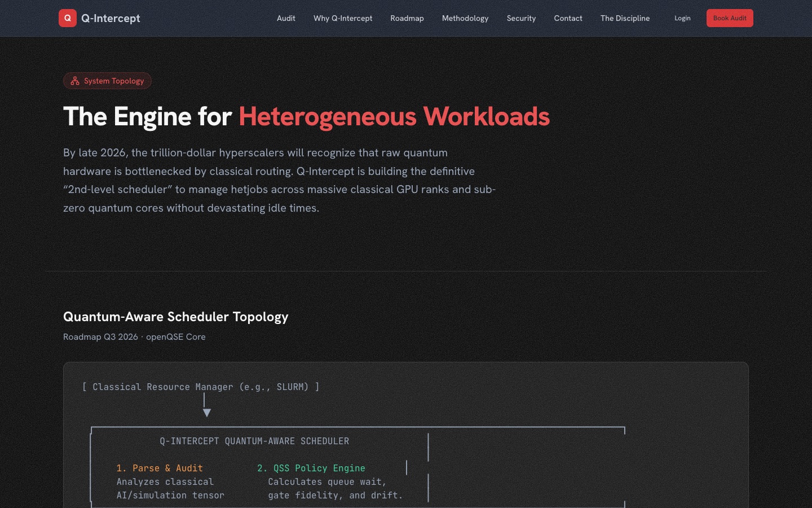Go to Why Q-Intercept page
812x508 pixels.
(343, 18)
